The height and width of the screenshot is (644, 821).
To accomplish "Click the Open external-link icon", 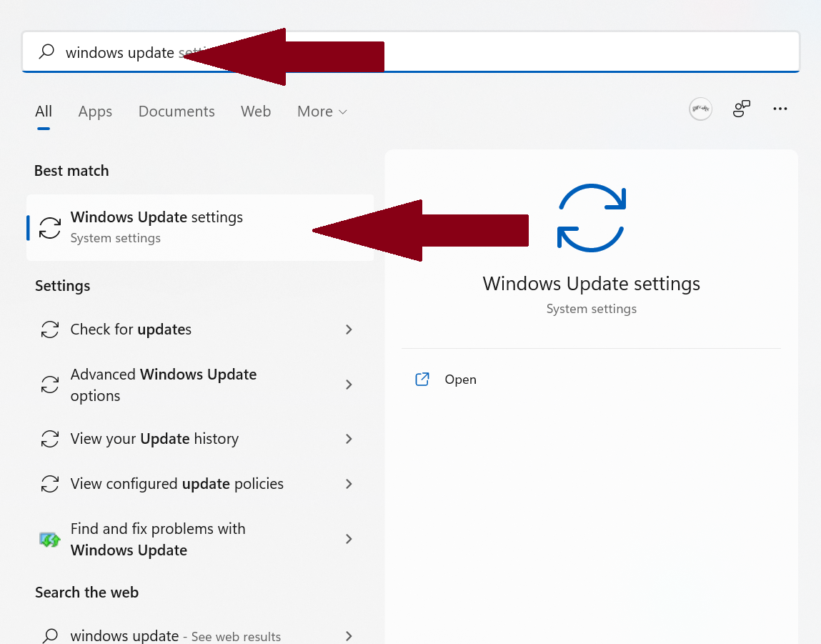I will pos(422,379).
